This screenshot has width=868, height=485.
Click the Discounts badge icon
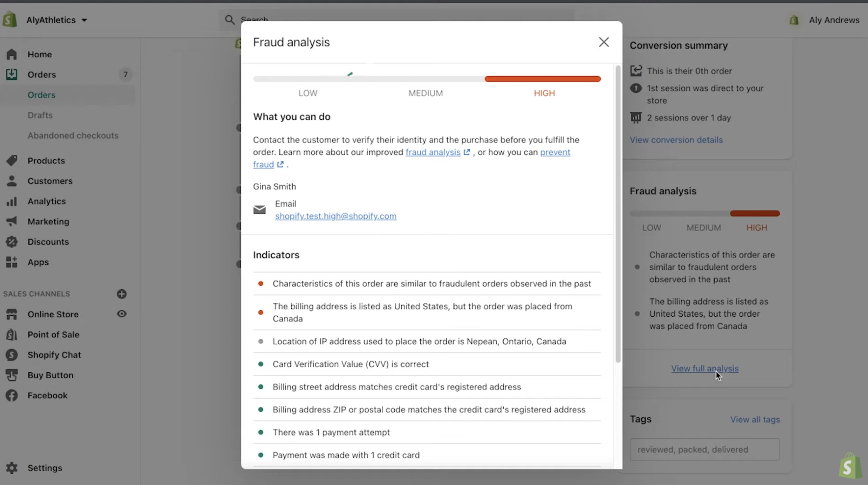click(x=12, y=242)
